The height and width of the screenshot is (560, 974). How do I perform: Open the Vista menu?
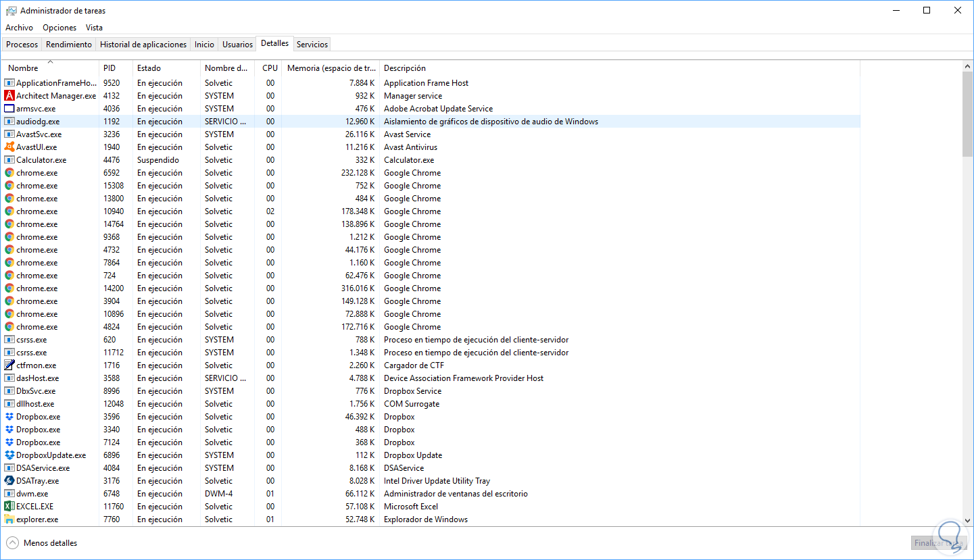94,28
